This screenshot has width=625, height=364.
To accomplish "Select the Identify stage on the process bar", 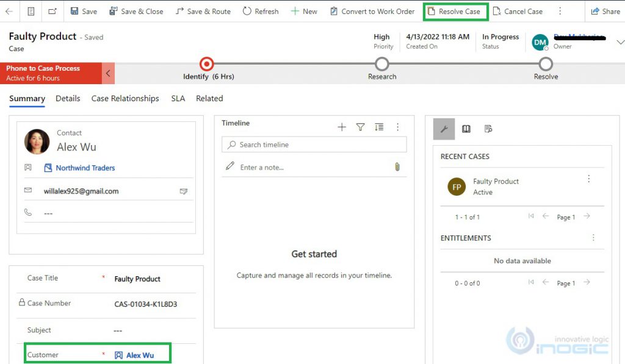I will click(x=206, y=63).
